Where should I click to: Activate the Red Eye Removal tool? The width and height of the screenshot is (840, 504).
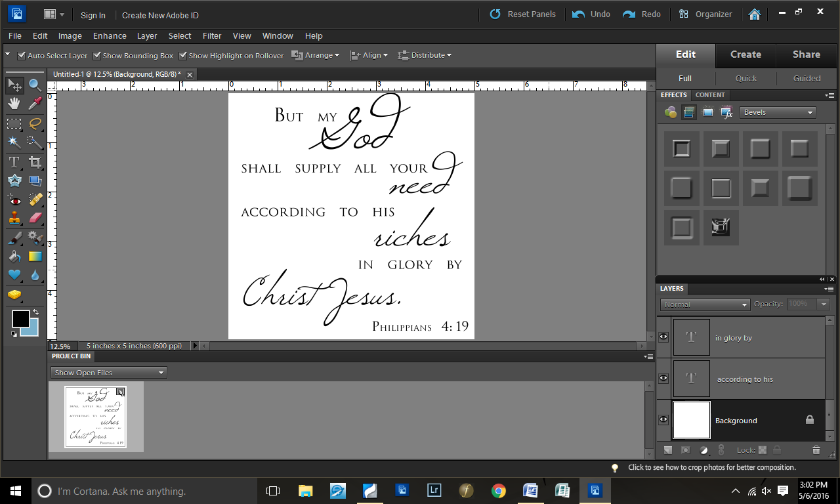click(x=14, y=199)
